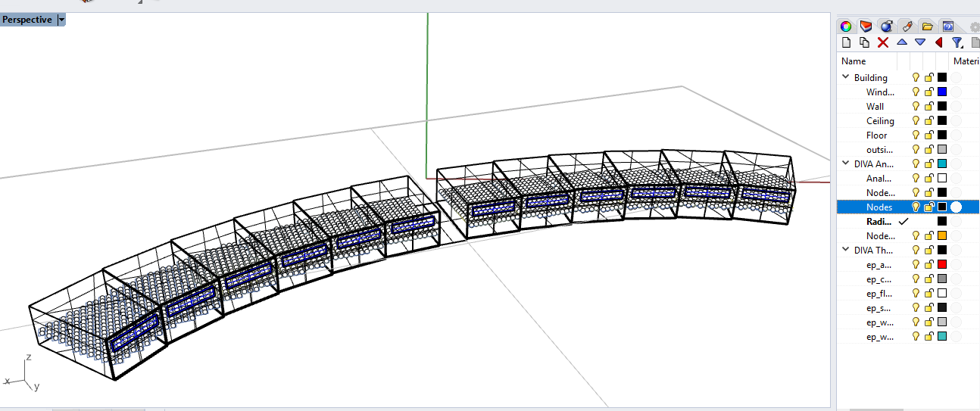Delete the selected layer with red X
Image resolution: width=980 pixels, height=411 pixels.
click(882, 43)
